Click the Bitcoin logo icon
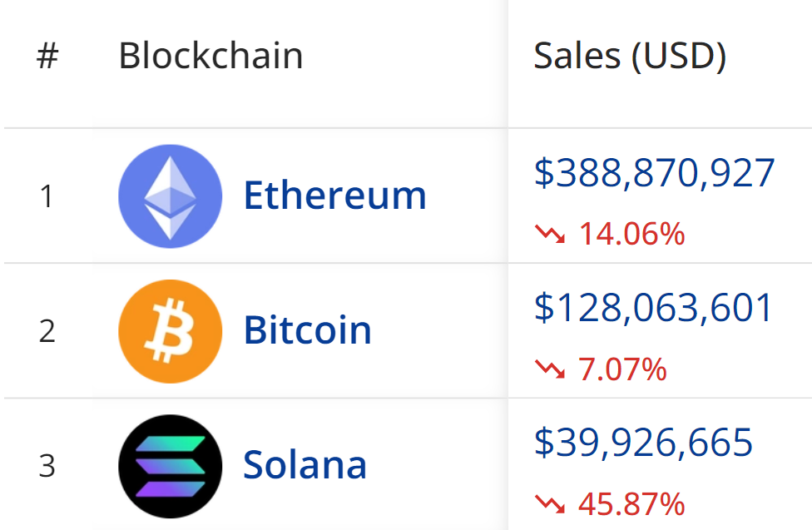 [171, 331]
